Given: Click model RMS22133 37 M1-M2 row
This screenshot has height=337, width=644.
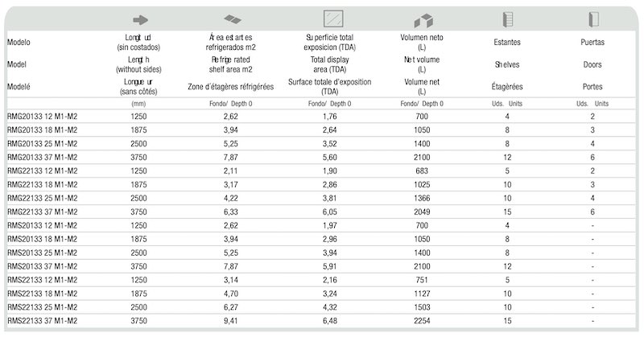Looking at the screenshot, I should tap(321, 321).
